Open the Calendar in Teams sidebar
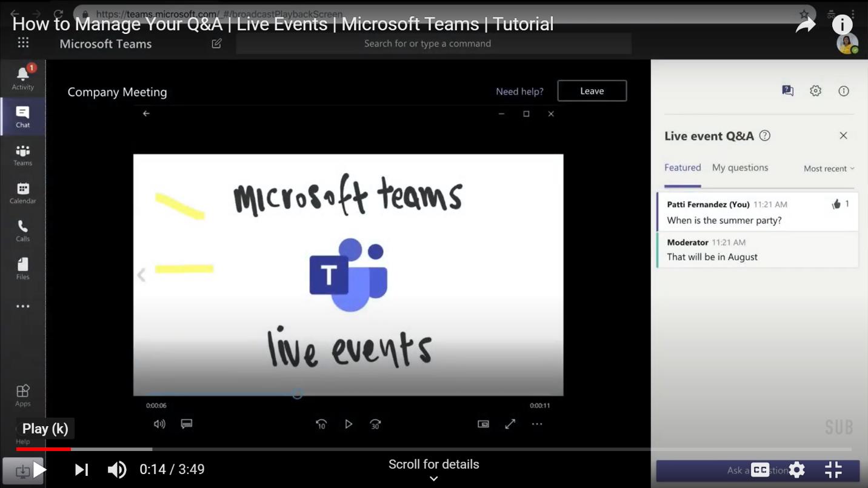Viewport: 868px width, 488px height. pyautogui.click(x=22, y=193)
